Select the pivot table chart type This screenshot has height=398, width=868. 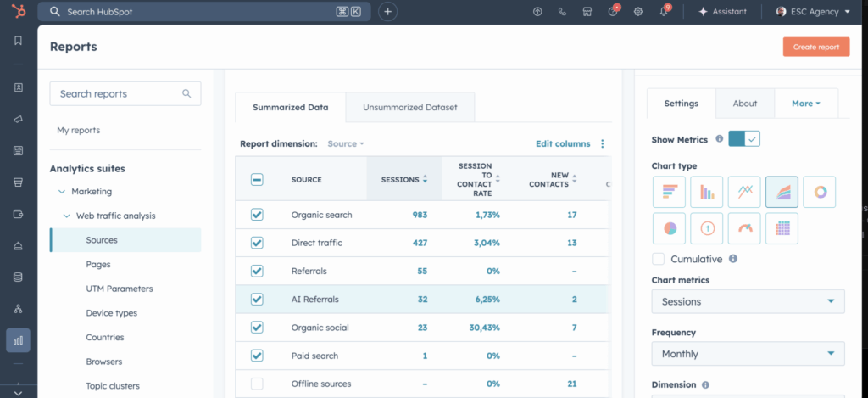pos(782,228)
